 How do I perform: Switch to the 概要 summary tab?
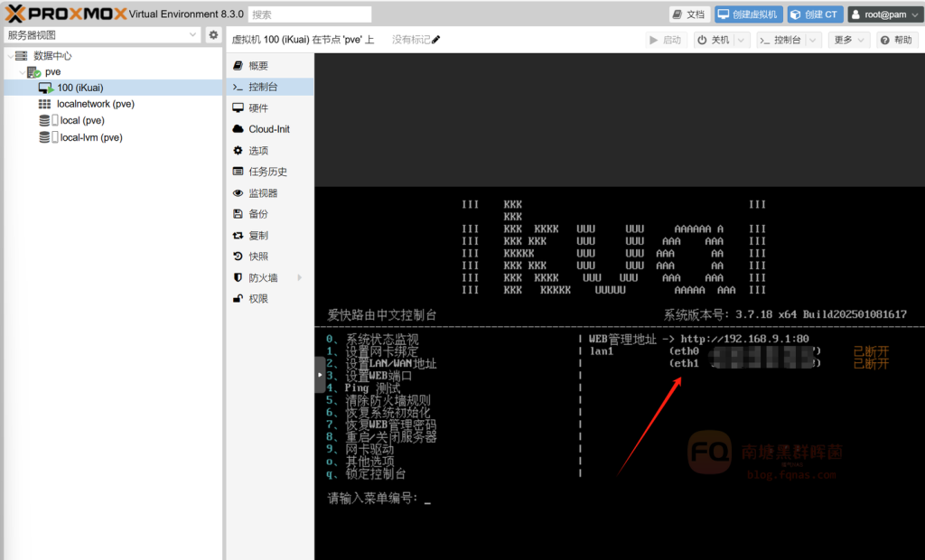click(x=258, y=66)
